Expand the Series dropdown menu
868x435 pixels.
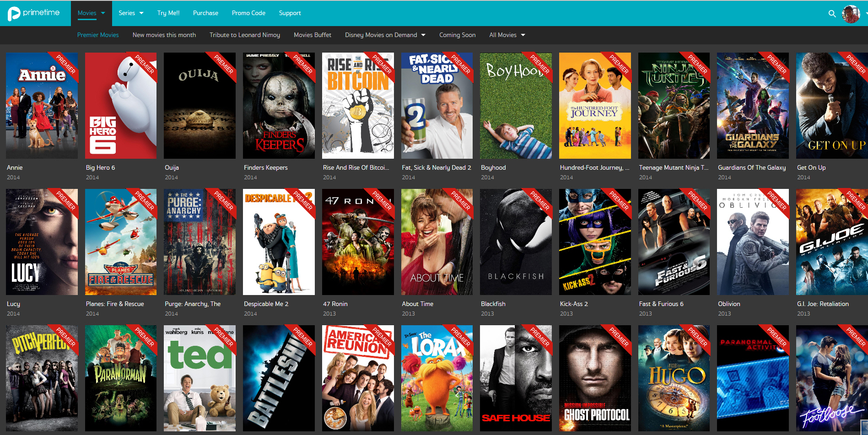[131, 13]
